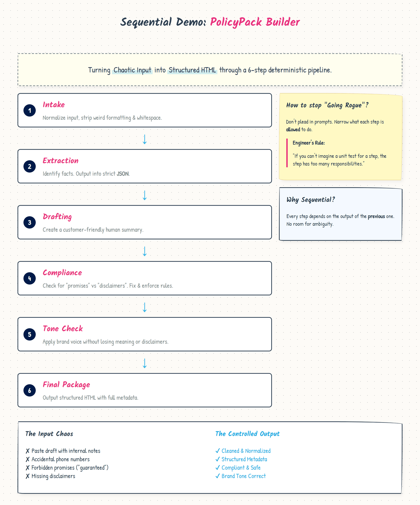Click the checkmark beside Cleaned & Normalized
Image resolution: width=420 pixels, height=505 pixels.
[217, 451]
